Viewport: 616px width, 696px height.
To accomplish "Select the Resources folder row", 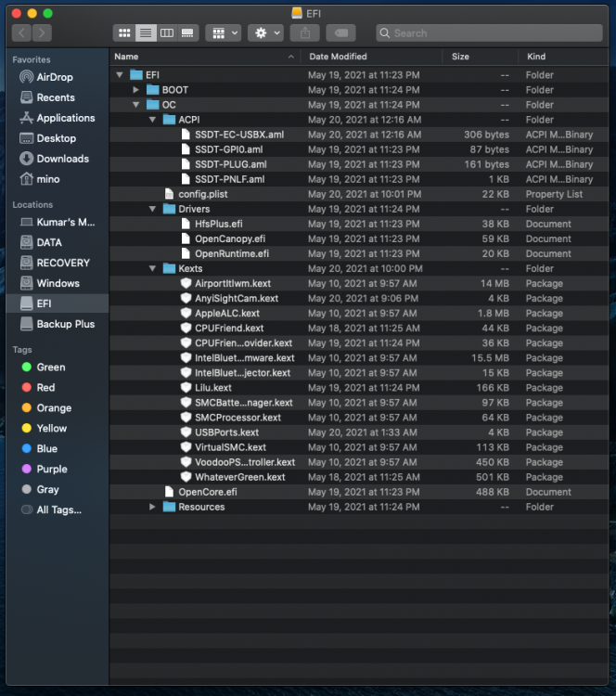I will [359, 507].
